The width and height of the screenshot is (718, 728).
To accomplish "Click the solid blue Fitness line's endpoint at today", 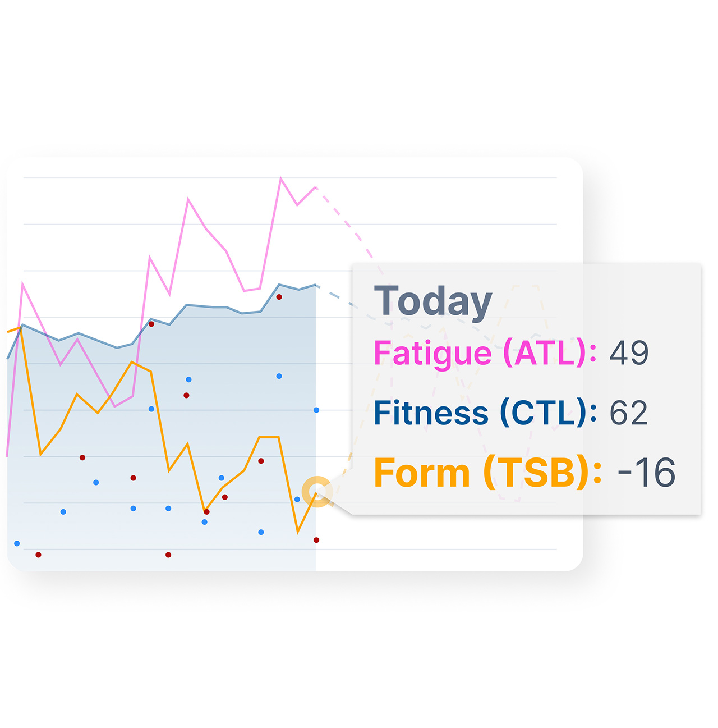I will pyautogui.click(x=316, y=285).
